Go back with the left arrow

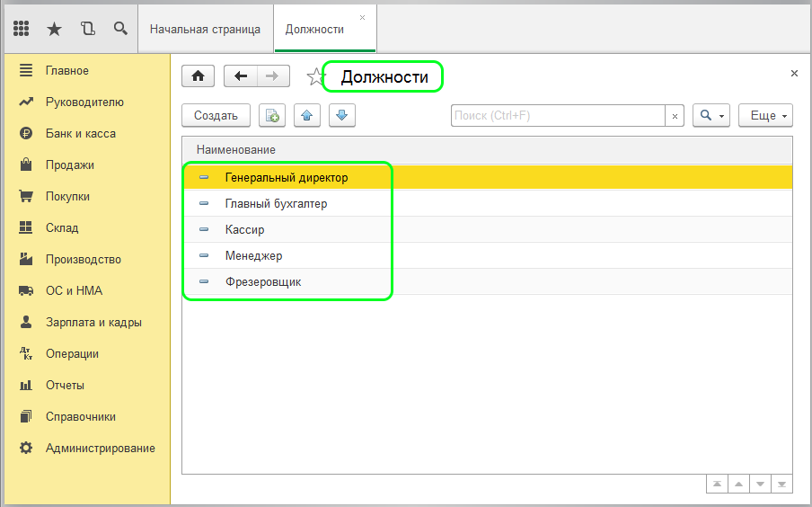click(x=240, y=76)
